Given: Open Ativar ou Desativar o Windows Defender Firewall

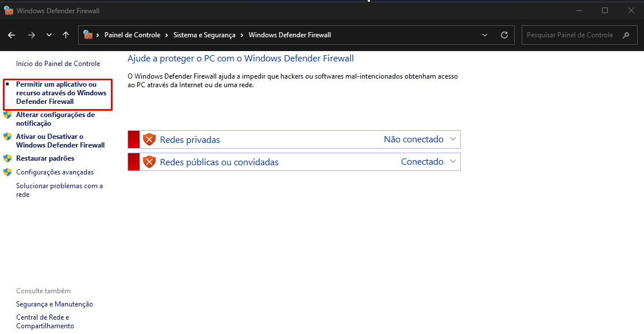Looking at the screenshot, I should tap(60, 141).
